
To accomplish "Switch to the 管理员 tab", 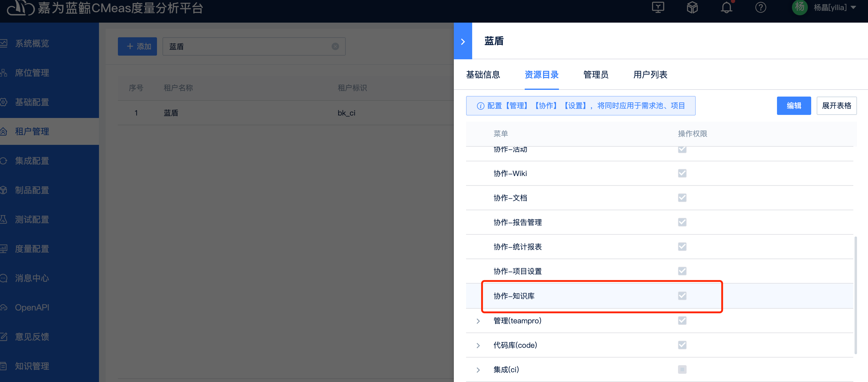I will (596, 75).
